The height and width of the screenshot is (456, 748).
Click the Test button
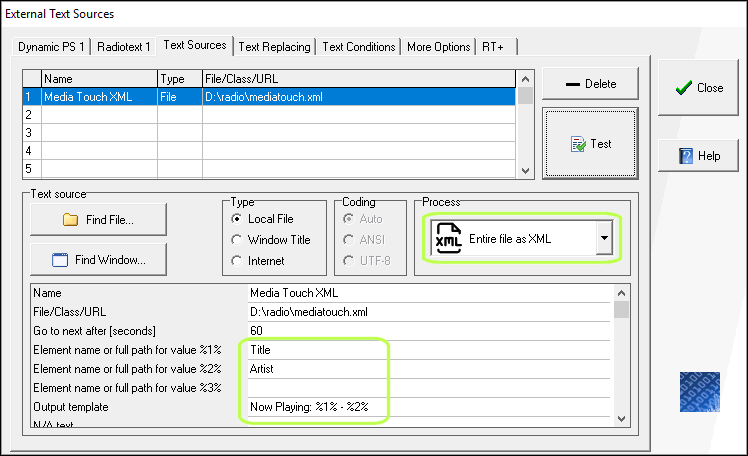pyautogui.click(x=590, y=144)
